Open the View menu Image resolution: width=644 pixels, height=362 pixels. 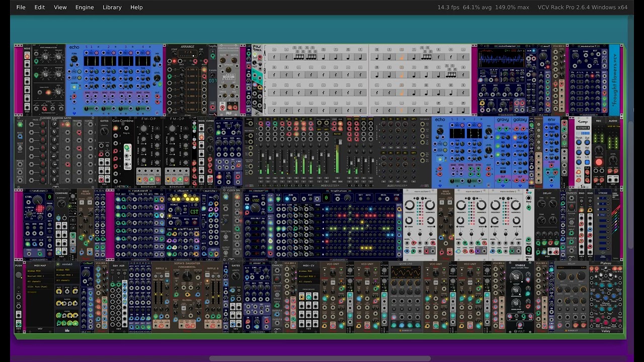coord(60,7)
